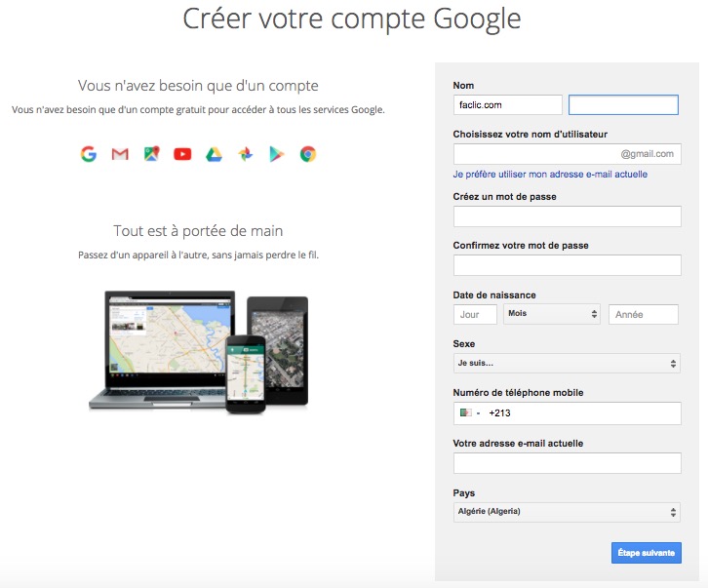Click the 'Confirmez votre mot de passe' field
The image size is (708, 588).
pyautogui.click(x=568, y=265)
